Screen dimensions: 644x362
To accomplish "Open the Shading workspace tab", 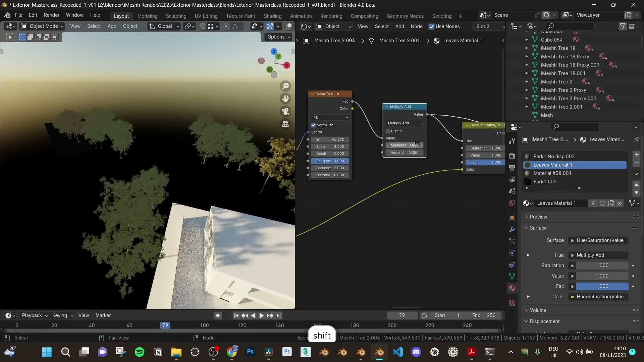I will click(x=272, y=16).
